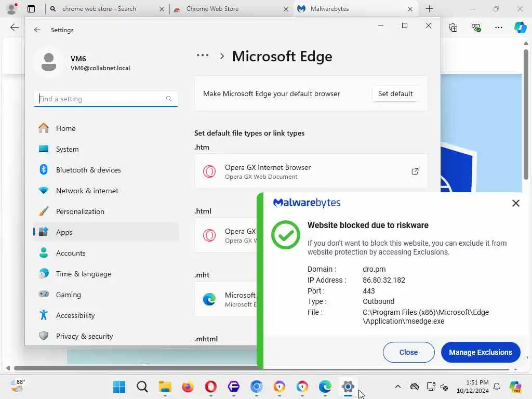Viewport: 532px width, 399px height.
Task: Open Accessibility settings
Action: point(106,315)
